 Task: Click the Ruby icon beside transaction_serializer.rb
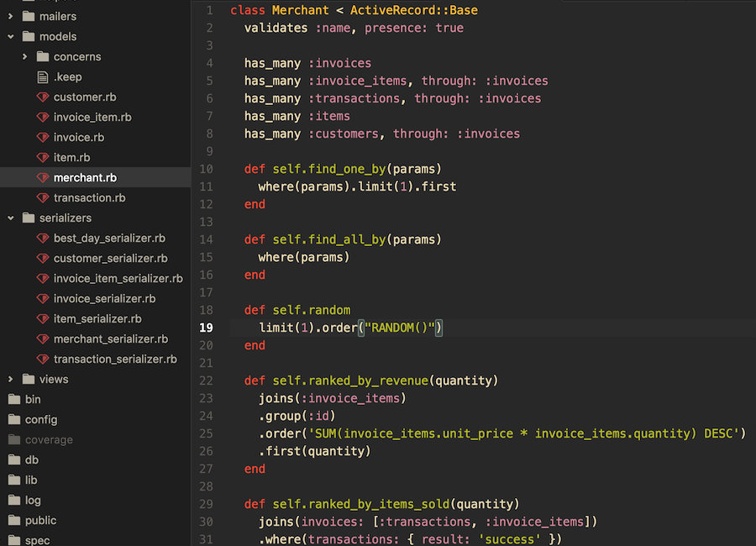click(43, 360)
